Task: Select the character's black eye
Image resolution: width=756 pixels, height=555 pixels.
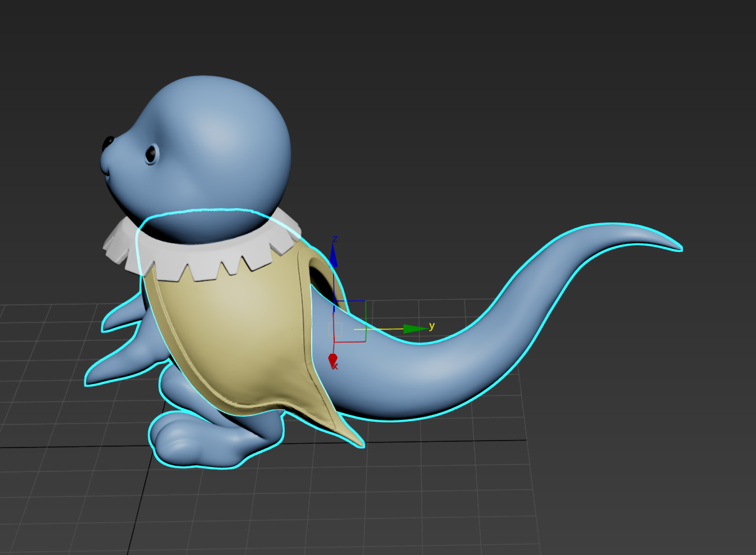Action: [151, 153]
